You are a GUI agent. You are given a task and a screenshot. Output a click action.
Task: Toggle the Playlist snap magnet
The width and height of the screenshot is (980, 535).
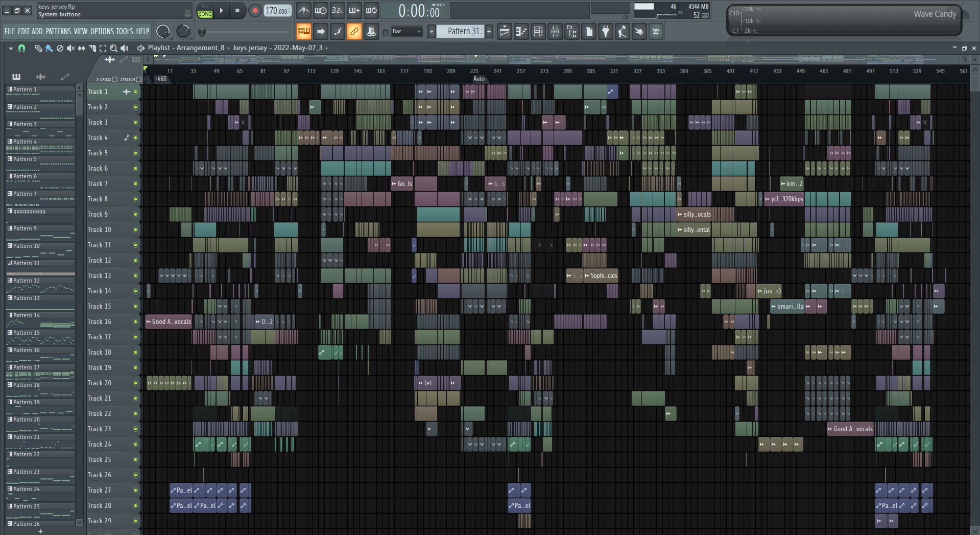(x=21, y=48)
